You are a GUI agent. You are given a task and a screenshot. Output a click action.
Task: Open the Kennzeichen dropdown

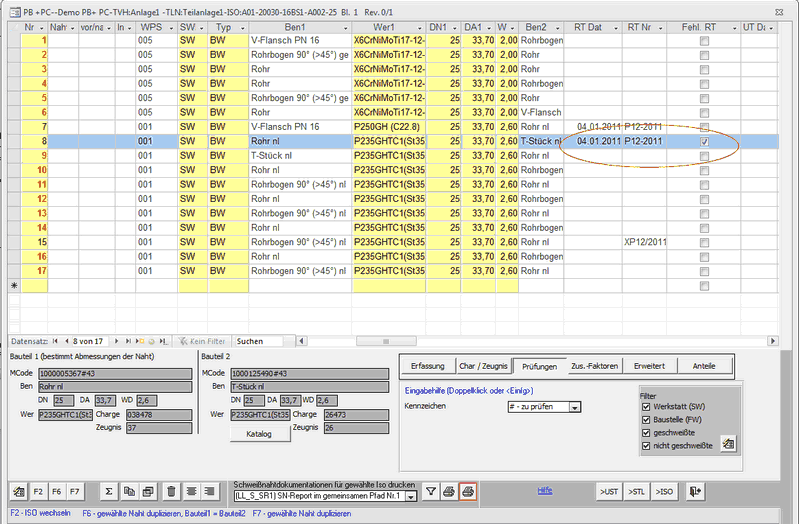574,407
